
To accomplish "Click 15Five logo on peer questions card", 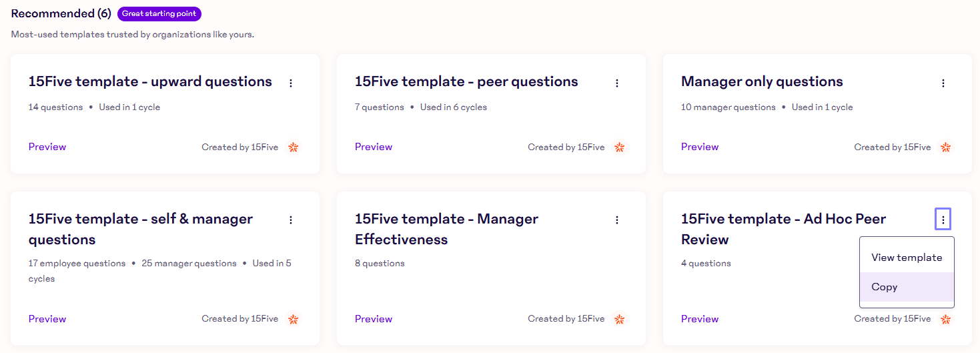I will pyautogui.click(x=620, y=147).
